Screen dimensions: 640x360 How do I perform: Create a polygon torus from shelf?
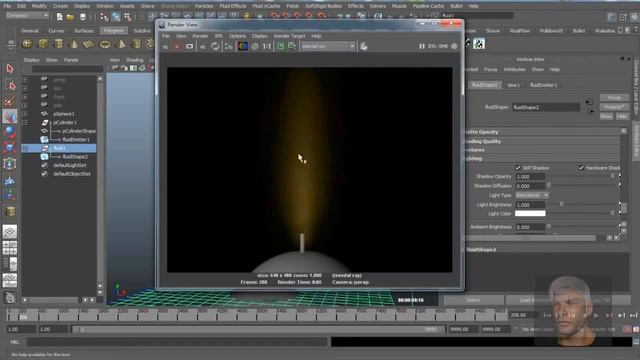tap(105, 44)
